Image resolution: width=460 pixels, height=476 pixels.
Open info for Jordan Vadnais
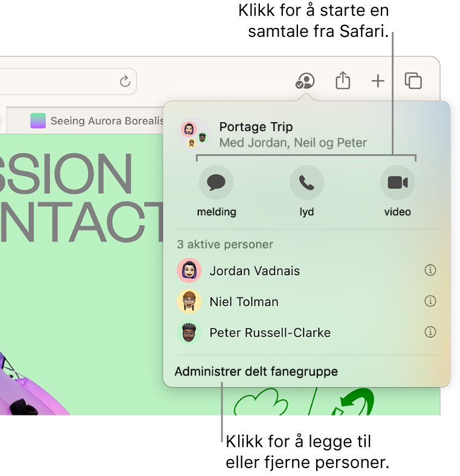pos(430,270)
